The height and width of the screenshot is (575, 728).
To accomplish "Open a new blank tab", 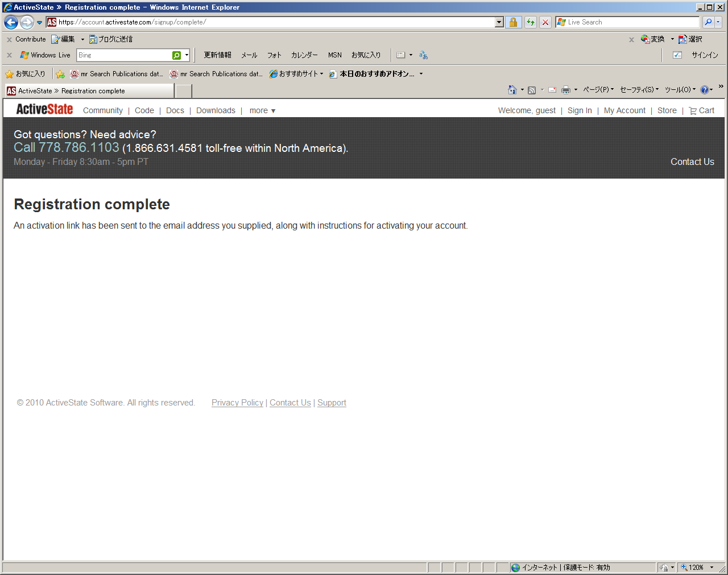I will (183, 91).
